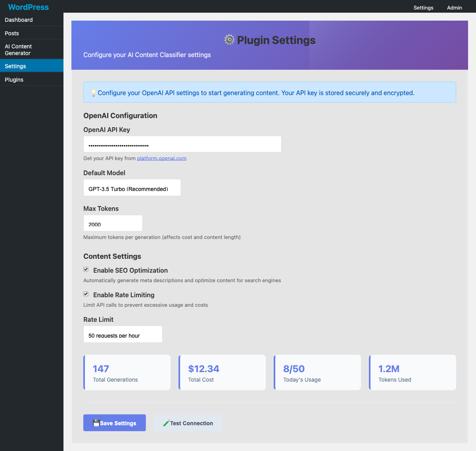
Task: Open AI Content Generator from sidebar
Action: tap(18, 50)
